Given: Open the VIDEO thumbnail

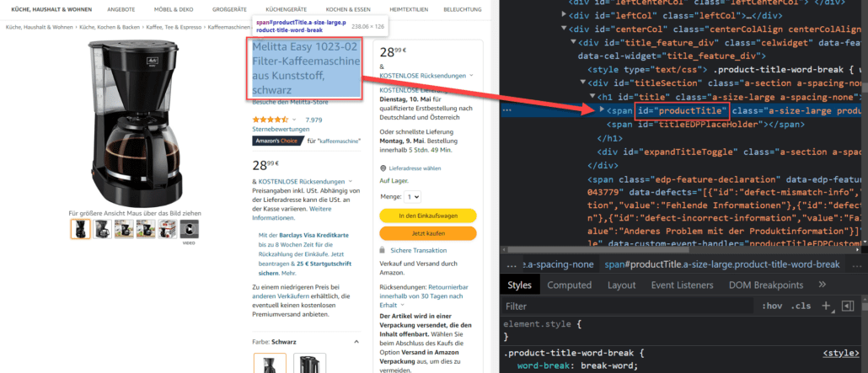Looking at the screenshot, I should click(x=189, y=230).
